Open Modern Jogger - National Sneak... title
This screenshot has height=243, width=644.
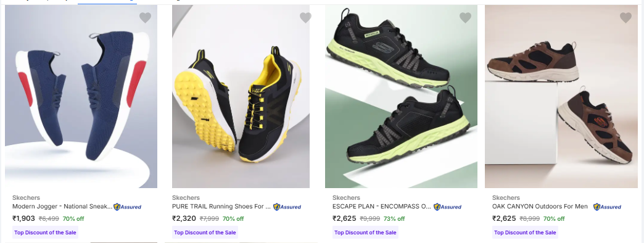point(62,207)
